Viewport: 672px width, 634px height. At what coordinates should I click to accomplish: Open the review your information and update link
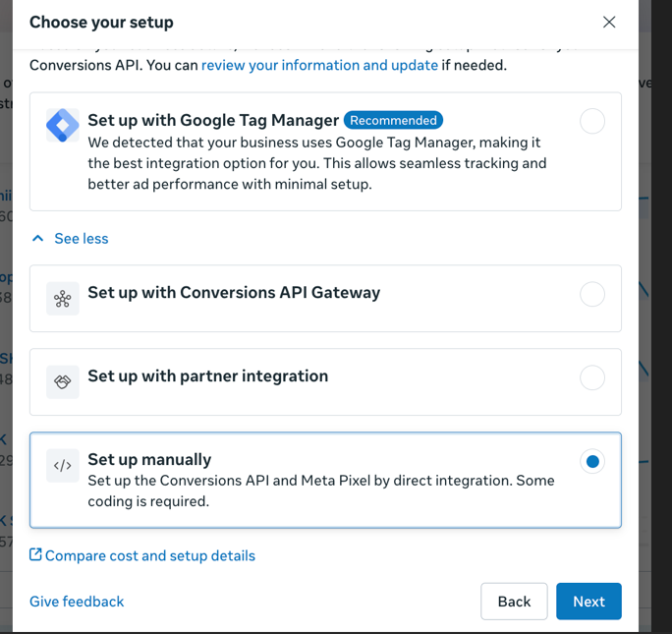pos(319,65)
